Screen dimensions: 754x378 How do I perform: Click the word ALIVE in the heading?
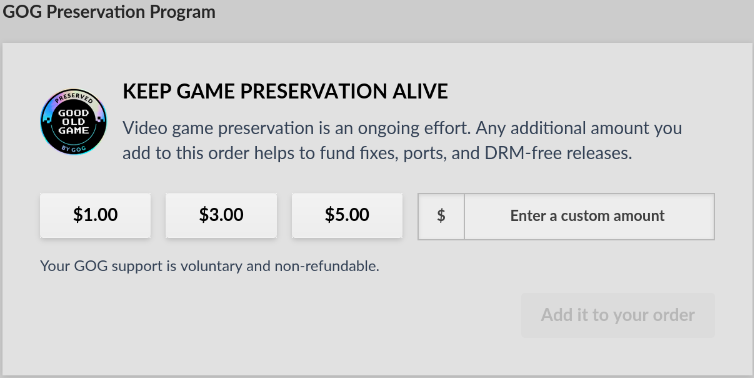(420, 91)
